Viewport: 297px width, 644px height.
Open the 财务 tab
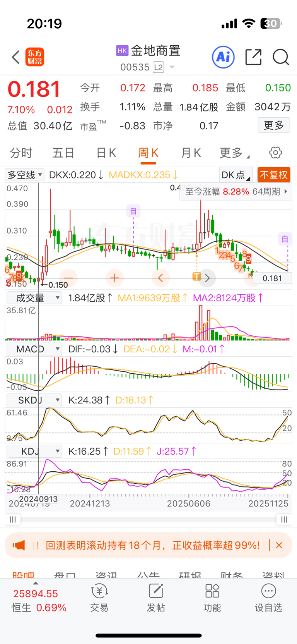click(x=232, y=575)
